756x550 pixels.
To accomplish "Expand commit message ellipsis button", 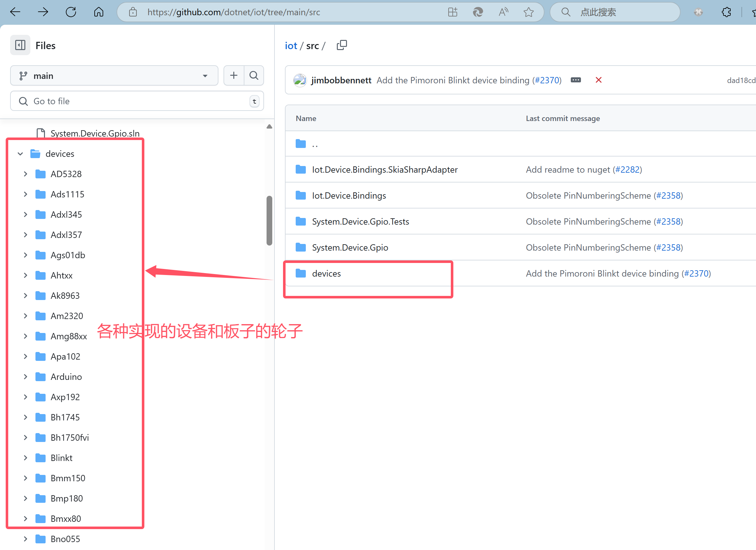I will 576,80.
